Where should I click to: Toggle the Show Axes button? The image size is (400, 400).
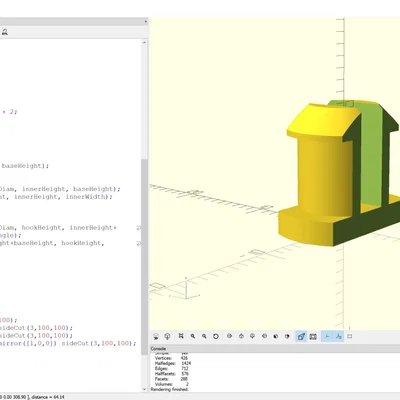pyautogui.click(x=327, y=336)
